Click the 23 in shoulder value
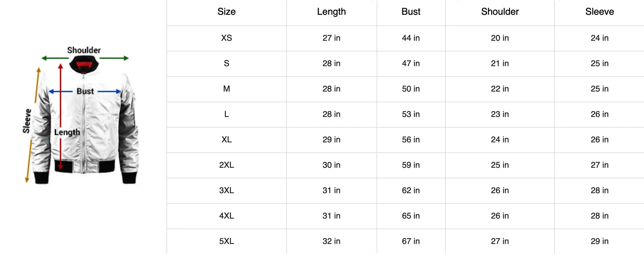The height and width of the screenshot is (254, 644). tap(500, 114)
